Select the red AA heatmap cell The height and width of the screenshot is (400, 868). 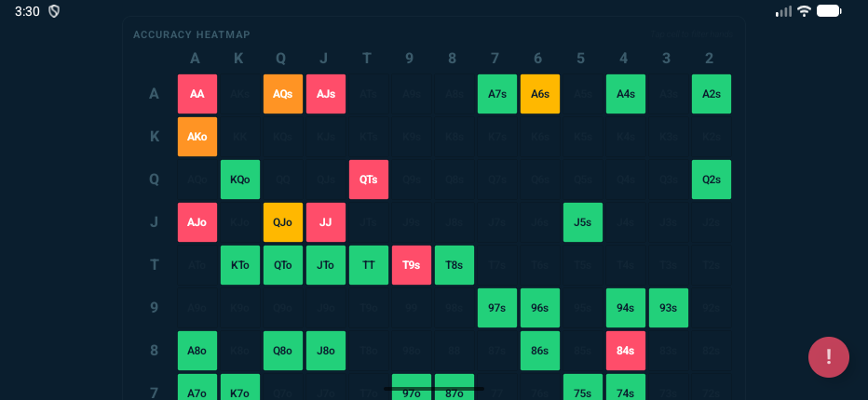pos(197,94)
